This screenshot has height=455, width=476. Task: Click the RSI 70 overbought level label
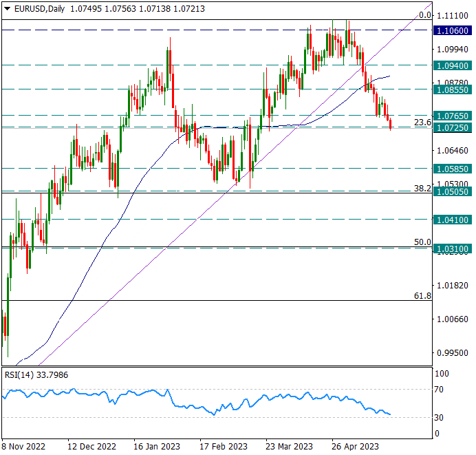tap(439, 390)
